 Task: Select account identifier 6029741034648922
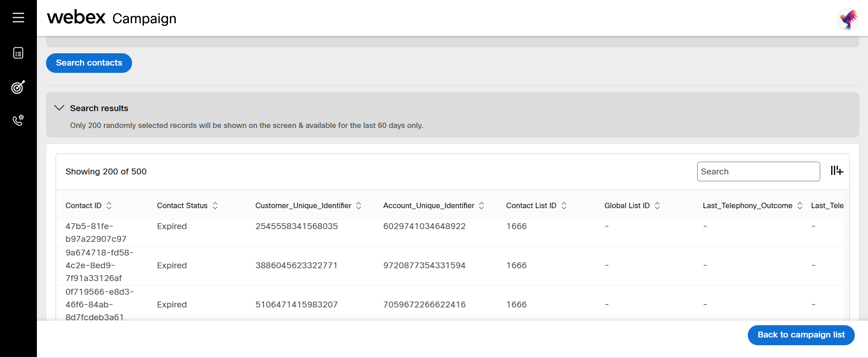(424, 226)
